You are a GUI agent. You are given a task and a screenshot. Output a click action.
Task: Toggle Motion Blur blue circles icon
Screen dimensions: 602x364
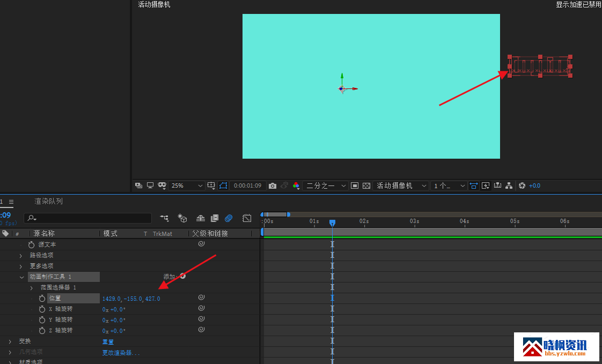(229, 218)
